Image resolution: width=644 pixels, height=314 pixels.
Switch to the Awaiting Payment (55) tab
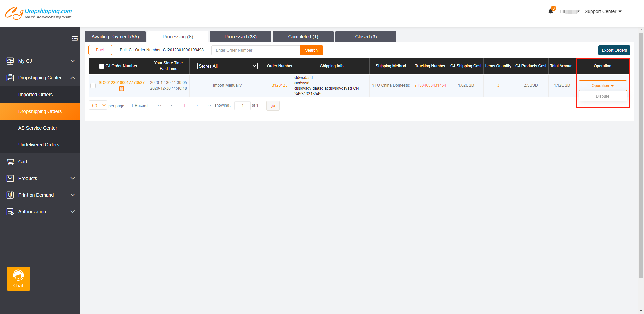pyautogui.click(x=115, y=37)
